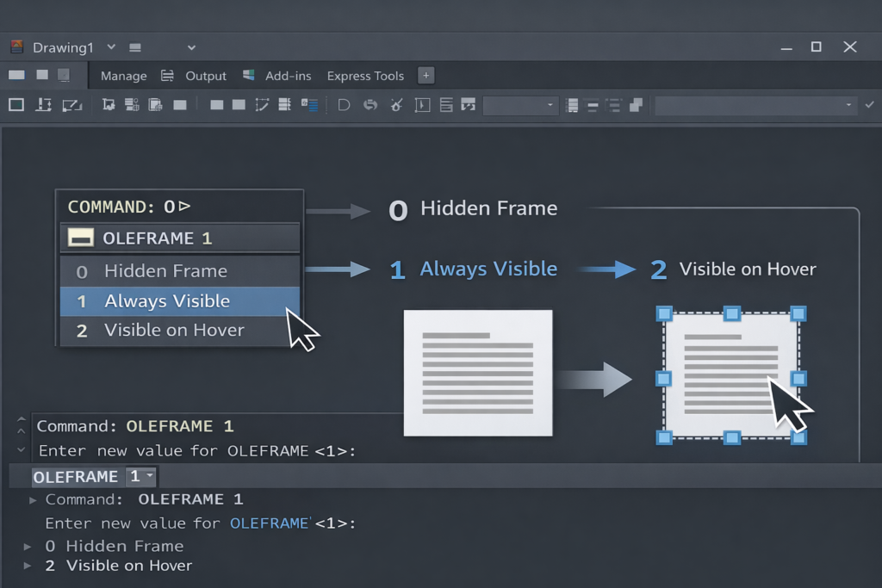Click the selected OLE document thumbnail with grips
This screenshot has height=588, width=882.
[x=730, y=375]
